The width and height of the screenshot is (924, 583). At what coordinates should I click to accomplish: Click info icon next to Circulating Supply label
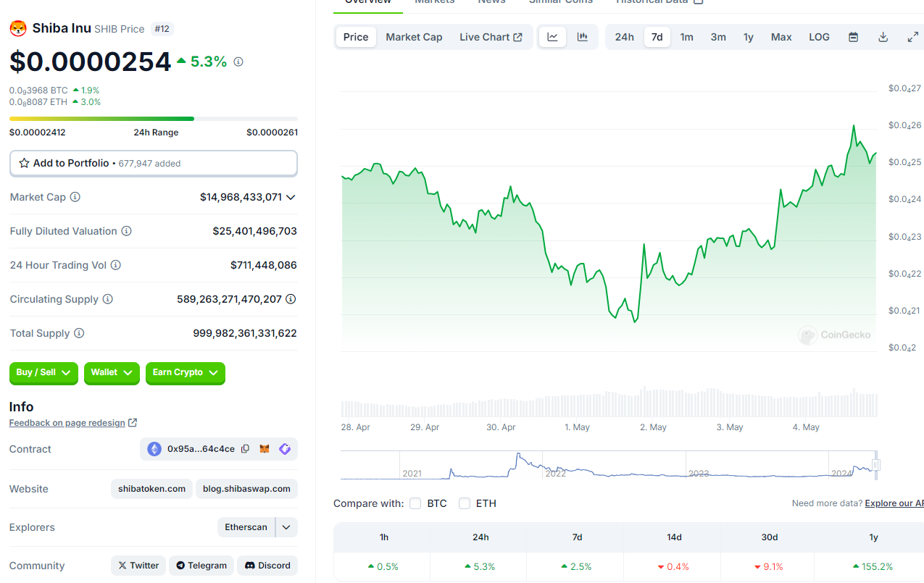coord(108,299)
